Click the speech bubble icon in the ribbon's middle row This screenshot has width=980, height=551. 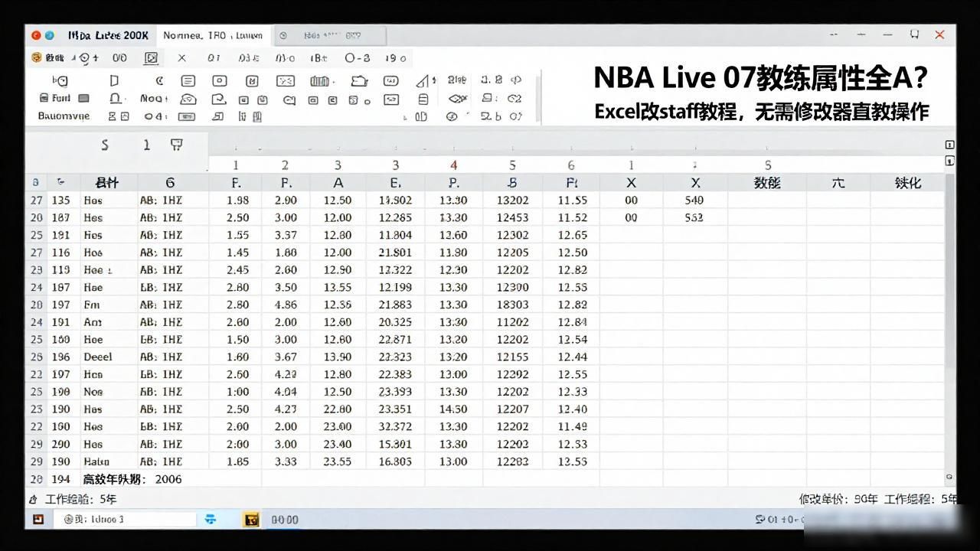click(289, 99)
